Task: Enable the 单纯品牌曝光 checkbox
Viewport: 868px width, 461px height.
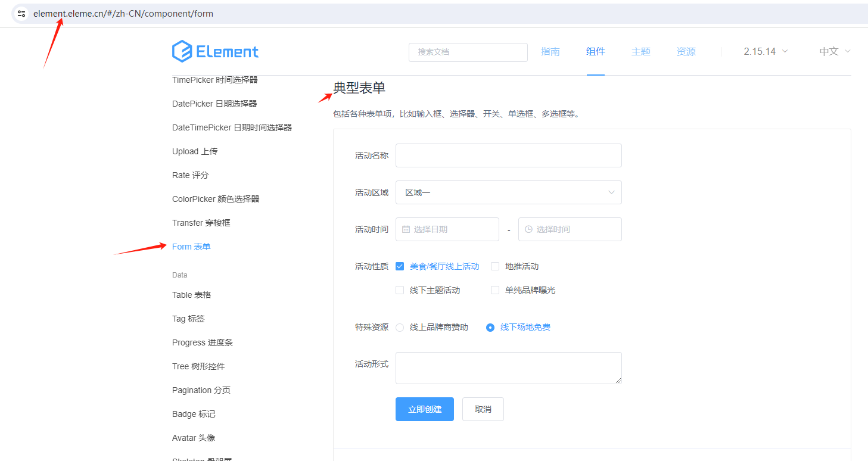Action: tap(495, 290)
